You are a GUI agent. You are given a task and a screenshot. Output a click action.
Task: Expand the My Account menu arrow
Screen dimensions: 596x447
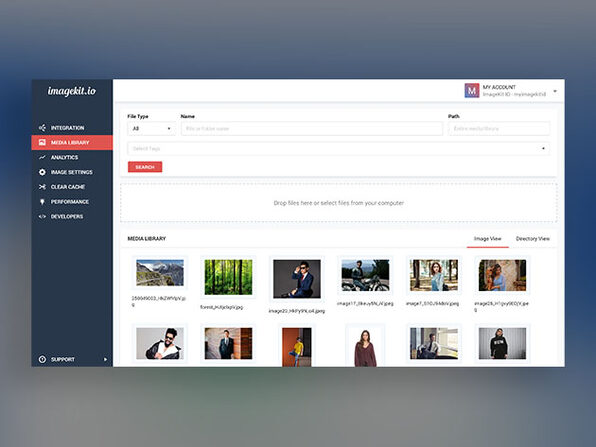tap(555, 91)
